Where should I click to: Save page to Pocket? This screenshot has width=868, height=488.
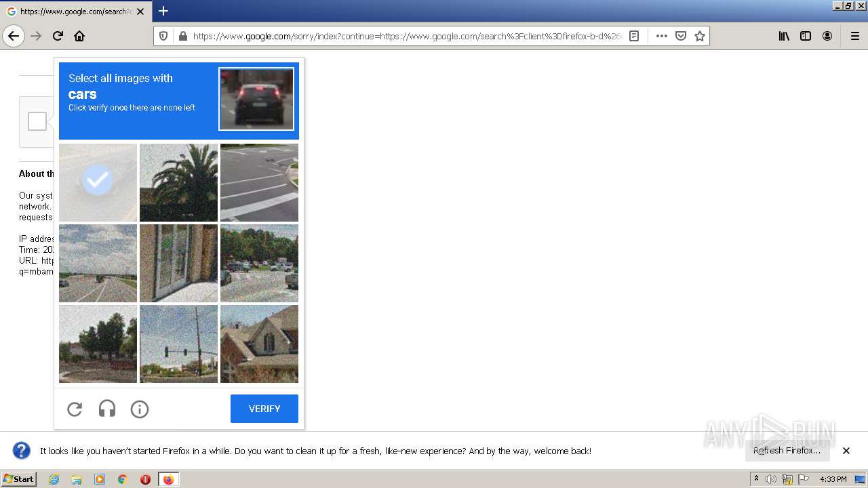pos(681,36)
